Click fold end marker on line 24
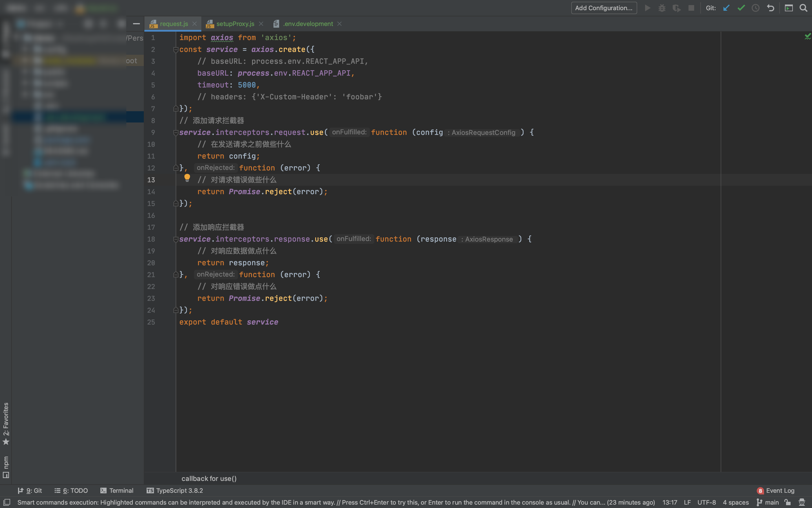812x508 pixels. click(175, 310)
